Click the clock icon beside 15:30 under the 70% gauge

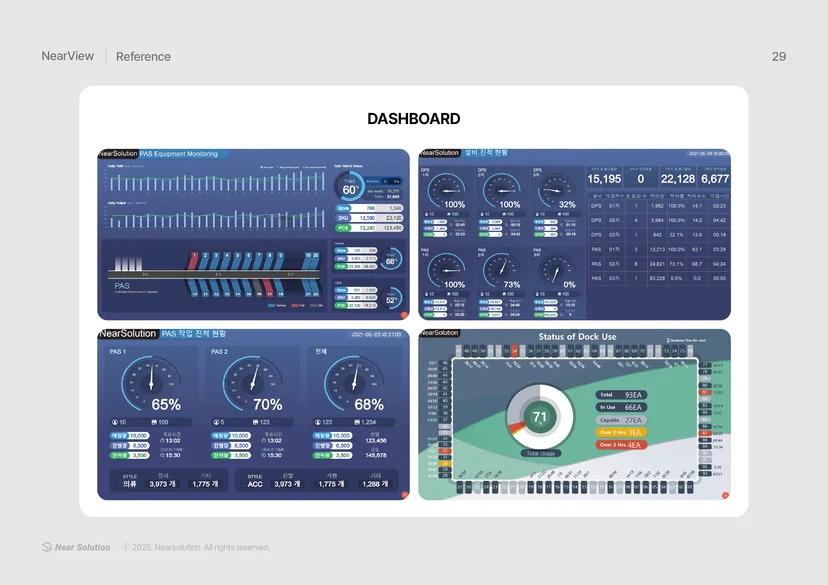coord(264,455)
